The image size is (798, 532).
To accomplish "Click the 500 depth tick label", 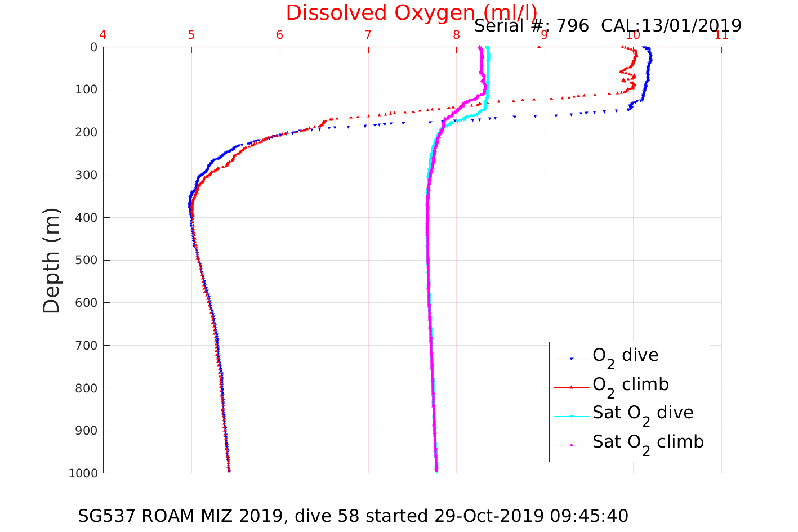I will 86,260.
